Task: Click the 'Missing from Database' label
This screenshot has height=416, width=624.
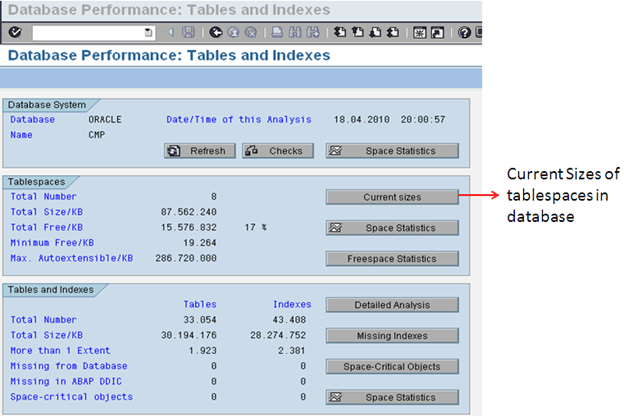Action: (x=69, y=366)
